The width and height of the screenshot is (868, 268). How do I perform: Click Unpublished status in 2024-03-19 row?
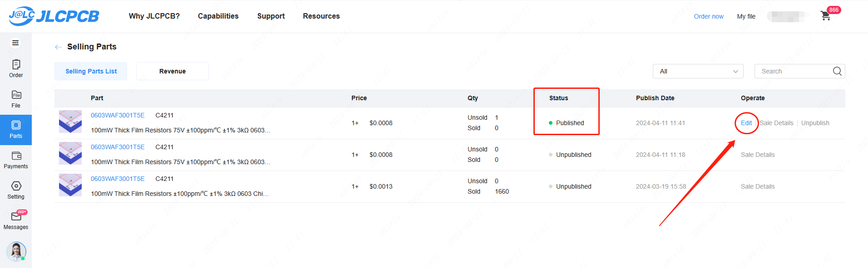tap(573, 186)
